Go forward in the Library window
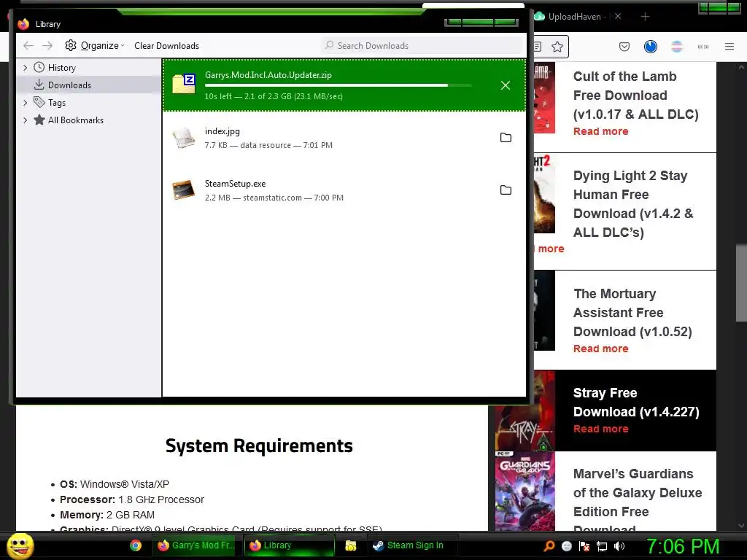Screen dimensions: 747x560 pyautogui.click(x=47, y=46)
